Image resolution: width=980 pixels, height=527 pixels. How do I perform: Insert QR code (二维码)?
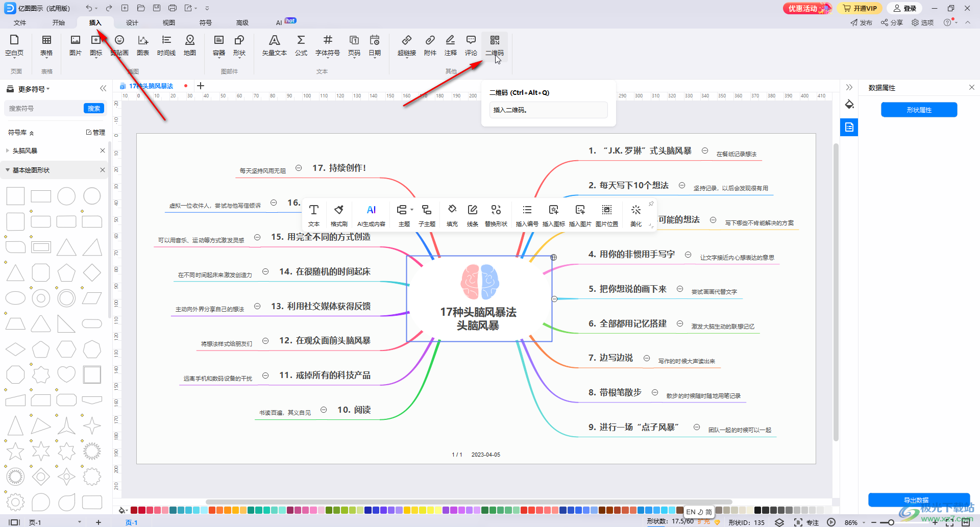tap(495, 45)
